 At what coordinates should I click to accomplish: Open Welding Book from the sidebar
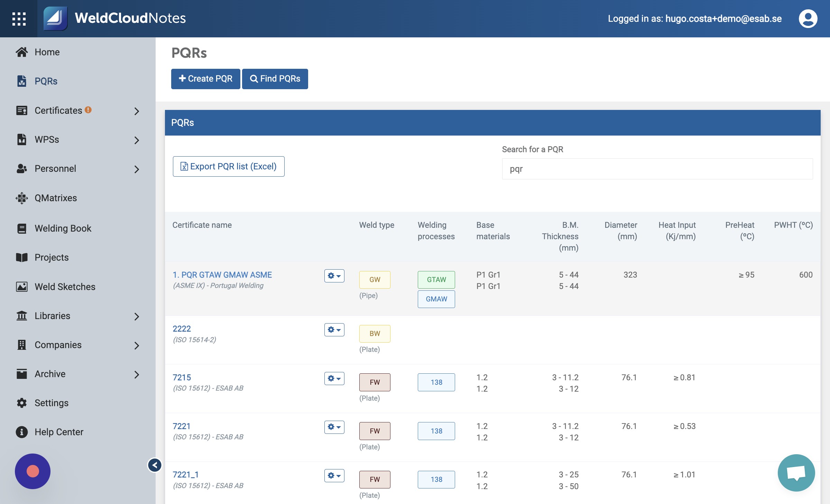pos(63,228)
